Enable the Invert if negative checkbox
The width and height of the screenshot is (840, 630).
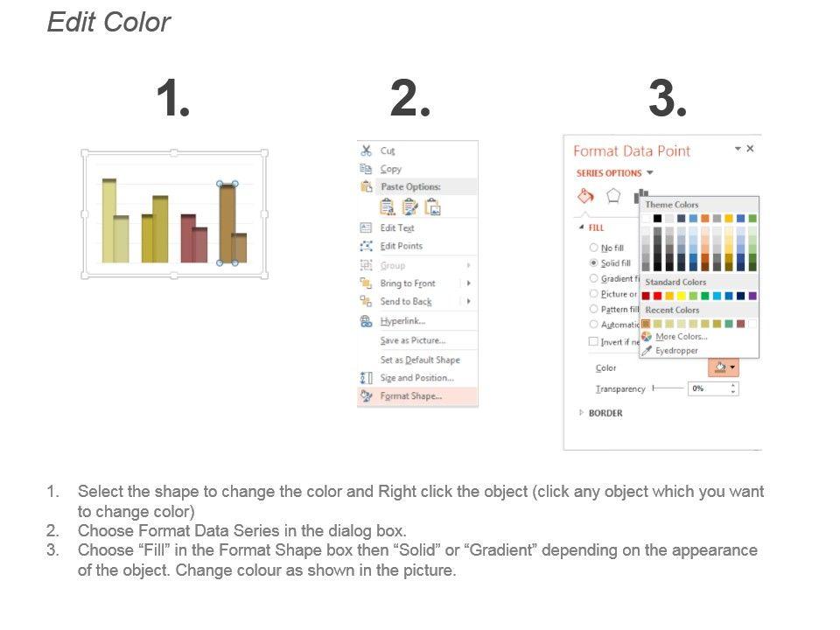[594, 341]
